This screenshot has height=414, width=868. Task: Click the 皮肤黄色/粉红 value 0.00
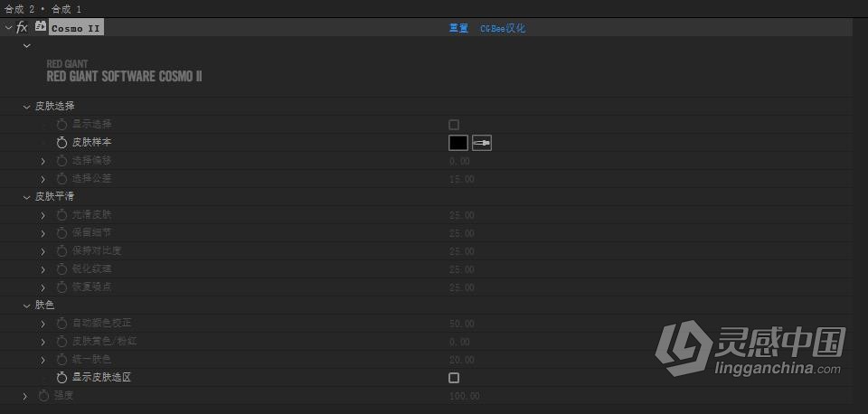coord(459,342)
